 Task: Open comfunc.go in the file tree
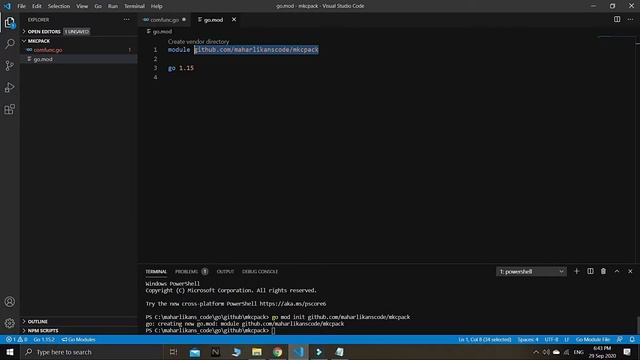[x=48, y=50]
